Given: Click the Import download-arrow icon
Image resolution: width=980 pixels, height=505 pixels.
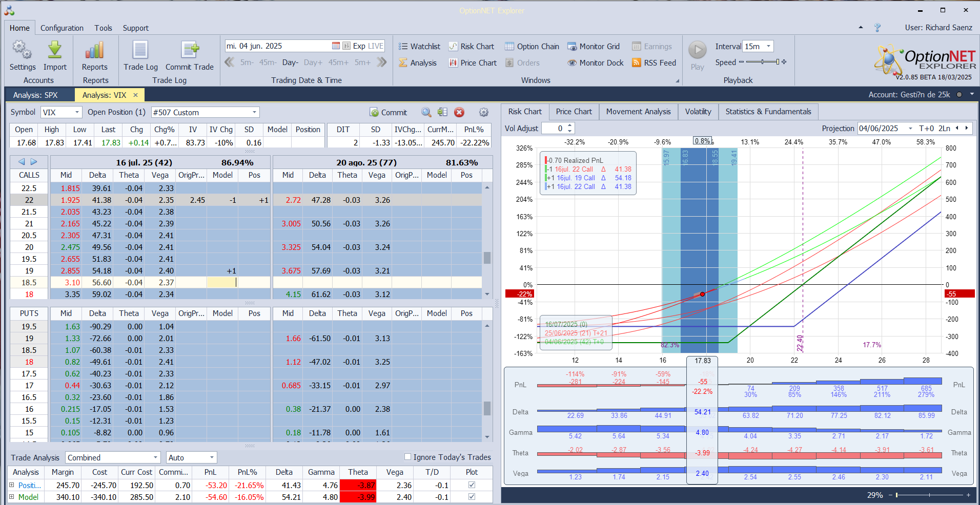Looking at the screenshot, I should tap(55, 50).
